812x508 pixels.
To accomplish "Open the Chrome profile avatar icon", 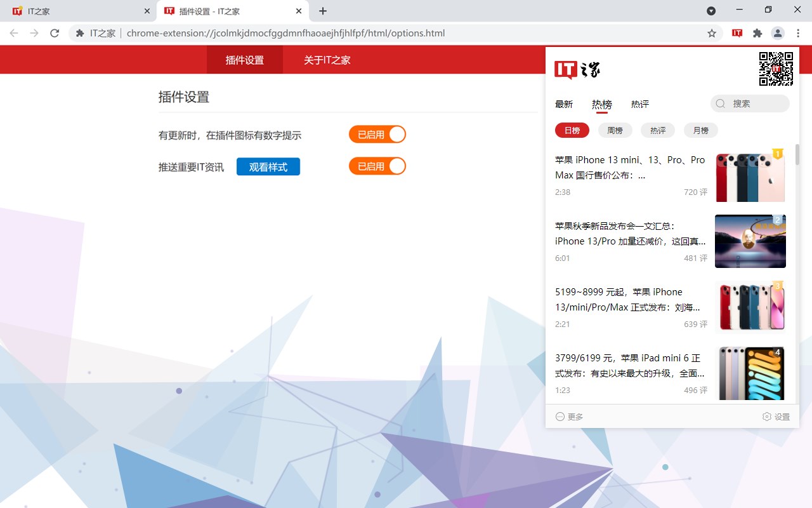I will point(778,33).
